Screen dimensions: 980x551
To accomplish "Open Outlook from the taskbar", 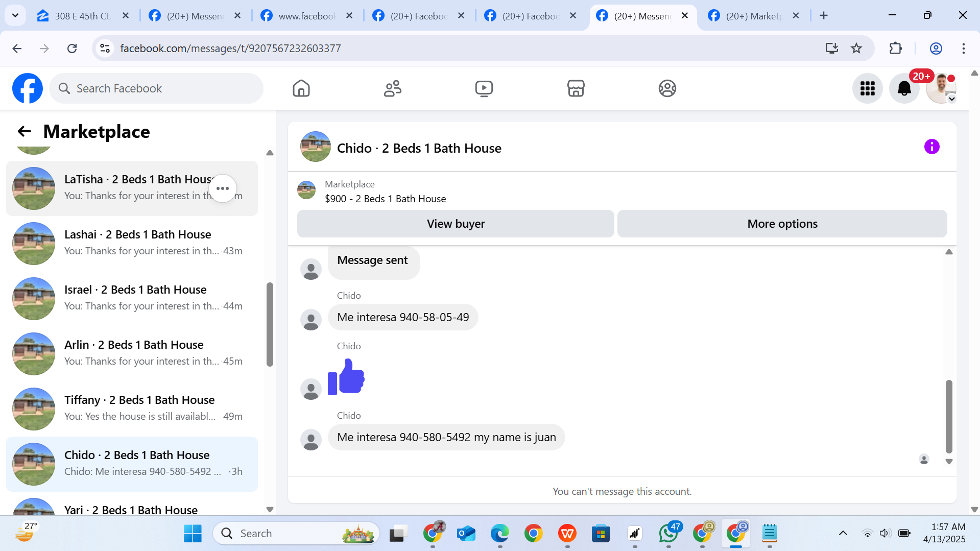I will tap(466, 534).
